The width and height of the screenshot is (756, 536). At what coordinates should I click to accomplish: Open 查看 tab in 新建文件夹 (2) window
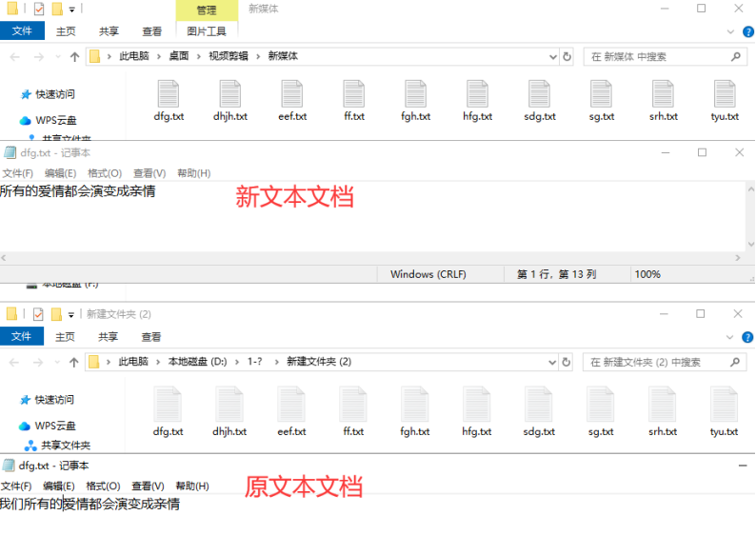tap(150, 337)
